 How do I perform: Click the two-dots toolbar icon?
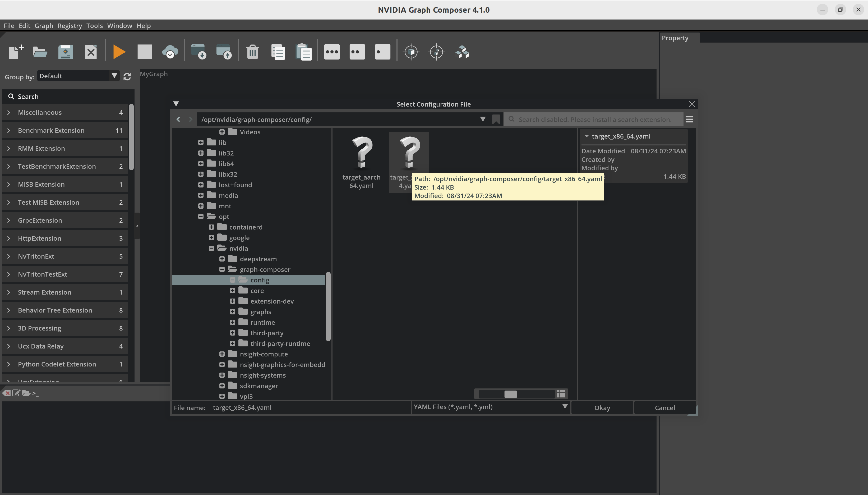357,52
